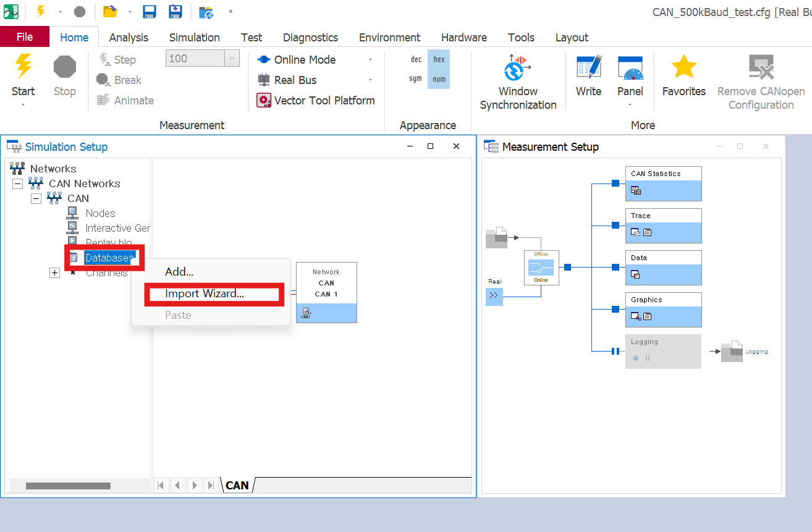
Task: Open Customize Quick Access Toolbar dropdown
Action: [x=230, y=11]
